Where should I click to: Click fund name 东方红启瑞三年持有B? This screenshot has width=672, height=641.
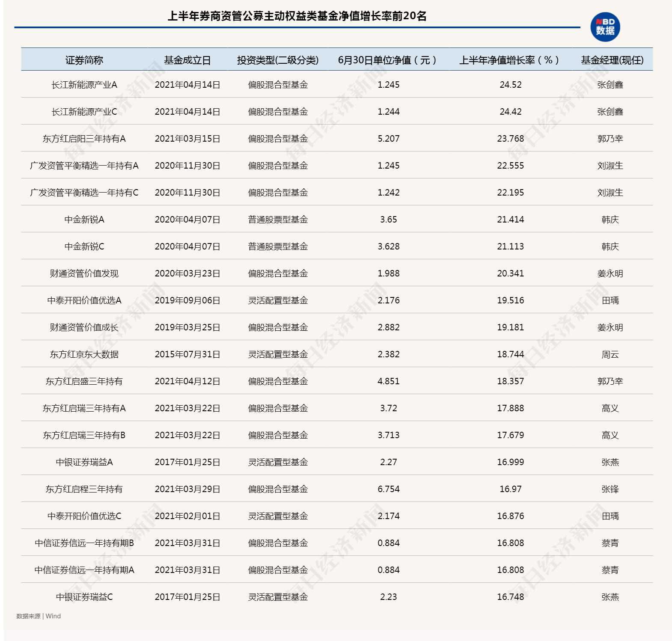[x=84, y=435]
